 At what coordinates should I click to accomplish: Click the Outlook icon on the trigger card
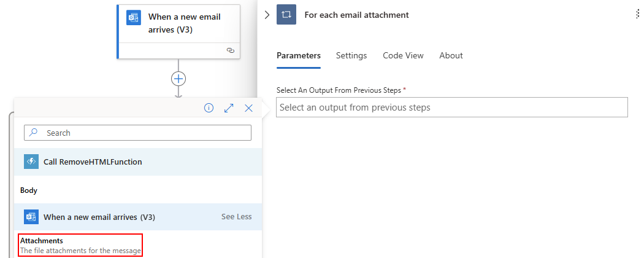tap(134, 18)
